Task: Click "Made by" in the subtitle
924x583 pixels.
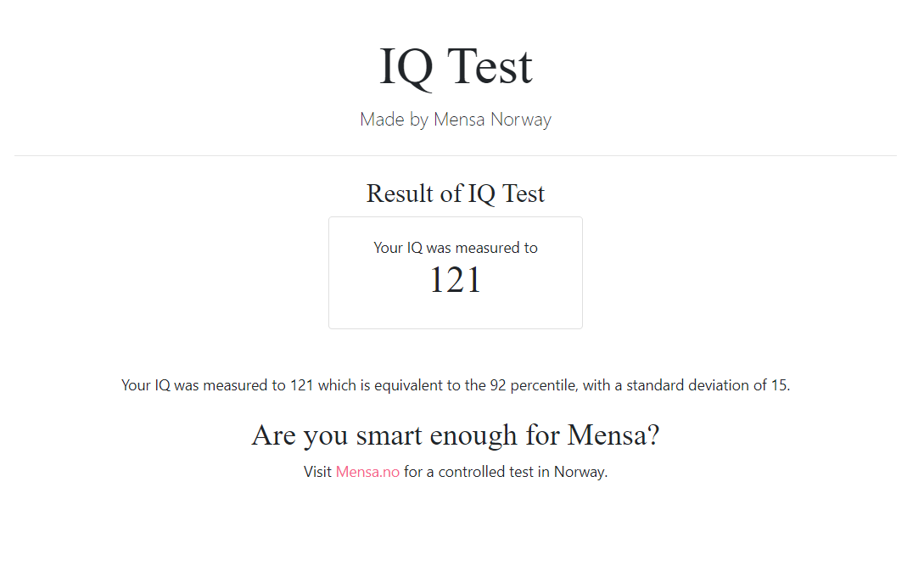Action: pos(394,120)
